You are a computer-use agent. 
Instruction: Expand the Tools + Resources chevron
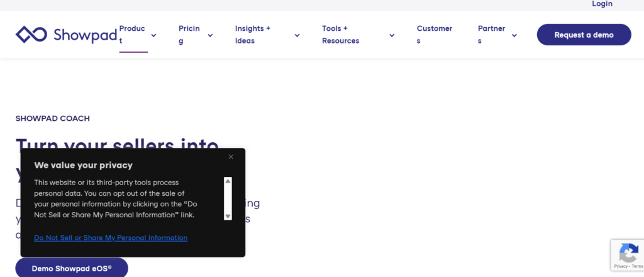(392, 35)
